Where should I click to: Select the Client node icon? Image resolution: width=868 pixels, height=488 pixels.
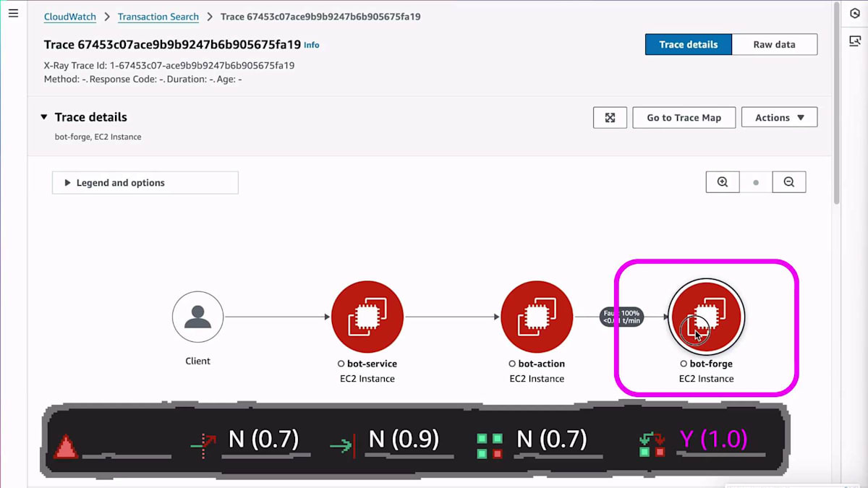pyautogui.click(x=197, y=317)
